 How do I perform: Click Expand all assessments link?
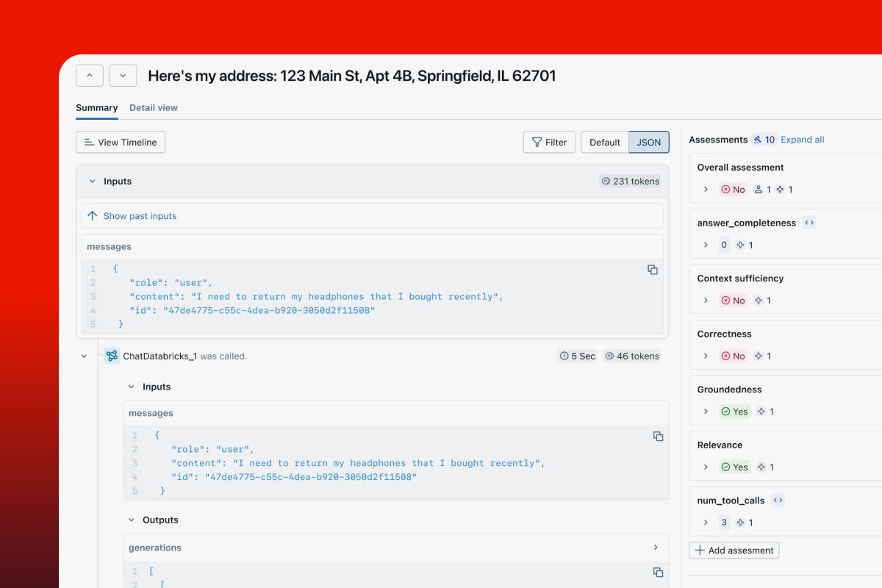(802, 140)
